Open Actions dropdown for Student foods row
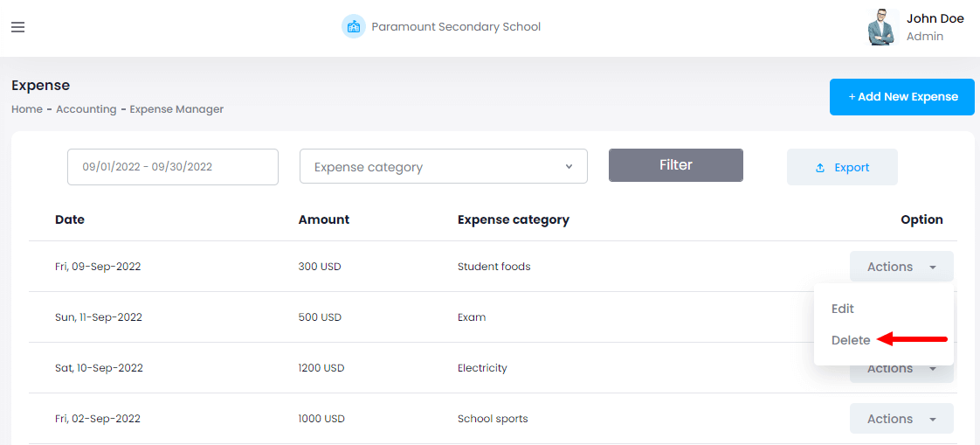 click(x=901, y=267)
